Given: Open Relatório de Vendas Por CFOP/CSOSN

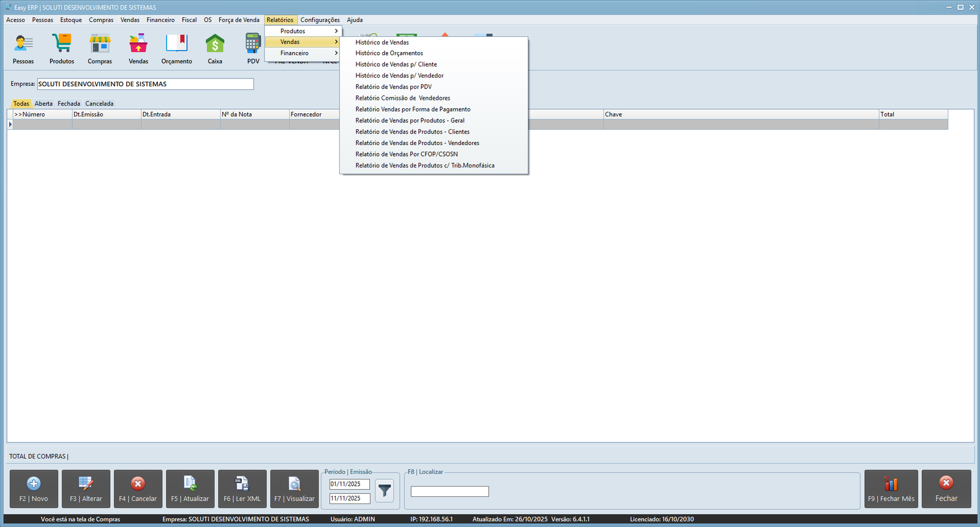Looking at the screenshot, I should click(407, 154).
